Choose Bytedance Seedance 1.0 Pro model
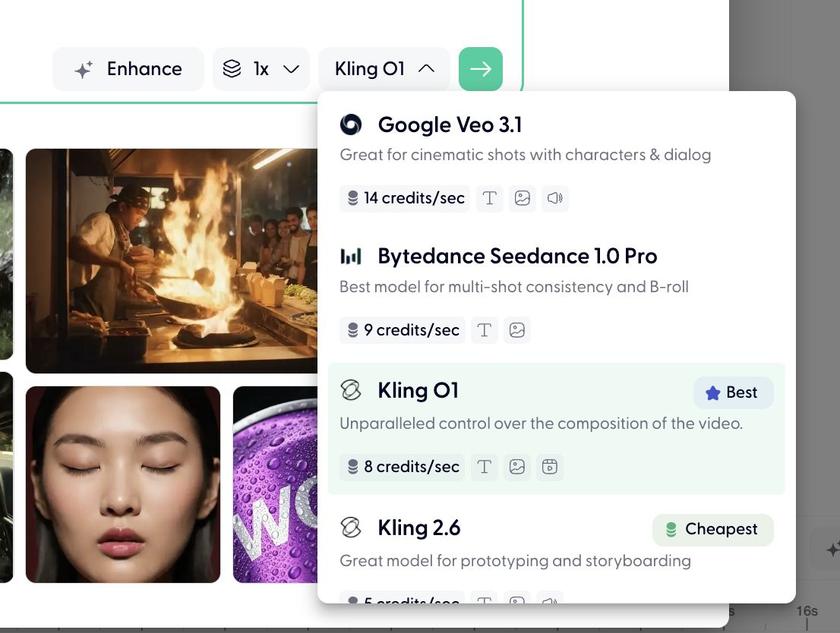 pyautogui.click(x=557, y=295)
